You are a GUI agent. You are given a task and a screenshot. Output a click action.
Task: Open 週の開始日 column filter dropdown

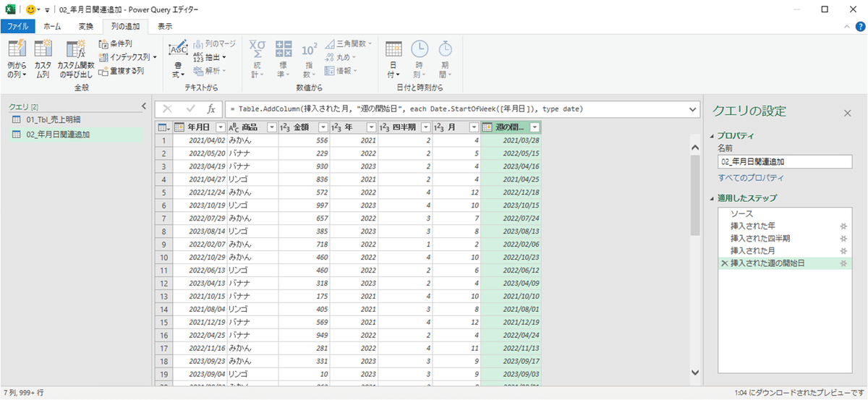tap(534, 127)
